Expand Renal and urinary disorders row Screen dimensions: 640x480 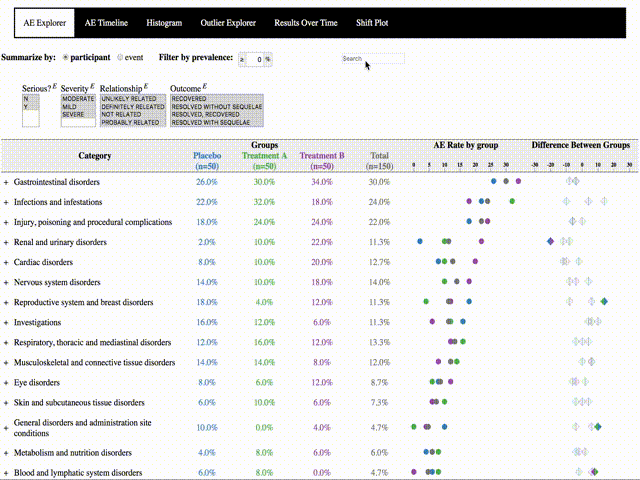click(x=6, y=242)
